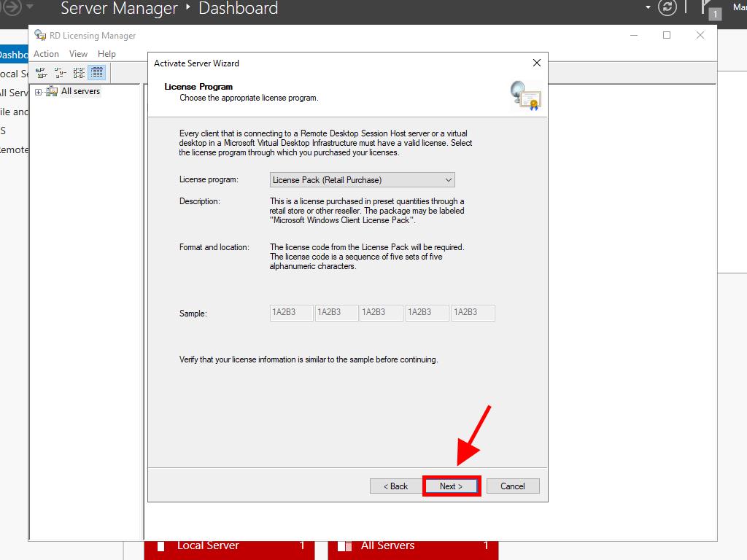Switch to list view toolbar icon

point(79,73)
